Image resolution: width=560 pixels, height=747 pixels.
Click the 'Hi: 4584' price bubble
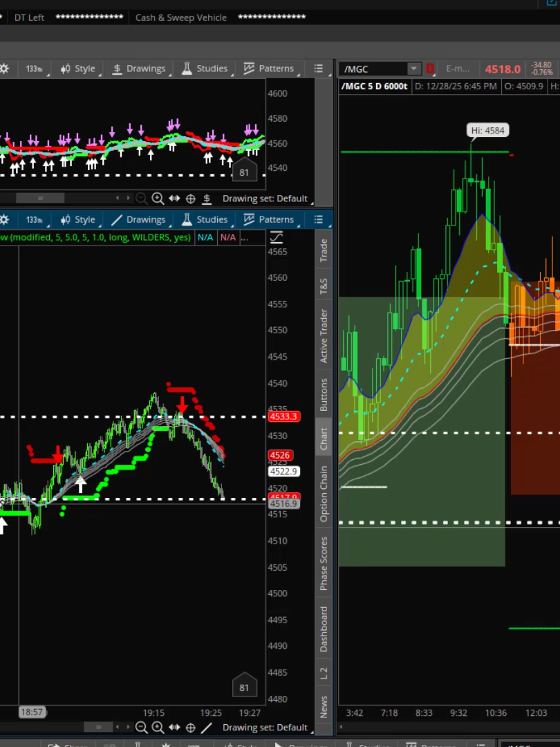(488, 131)
